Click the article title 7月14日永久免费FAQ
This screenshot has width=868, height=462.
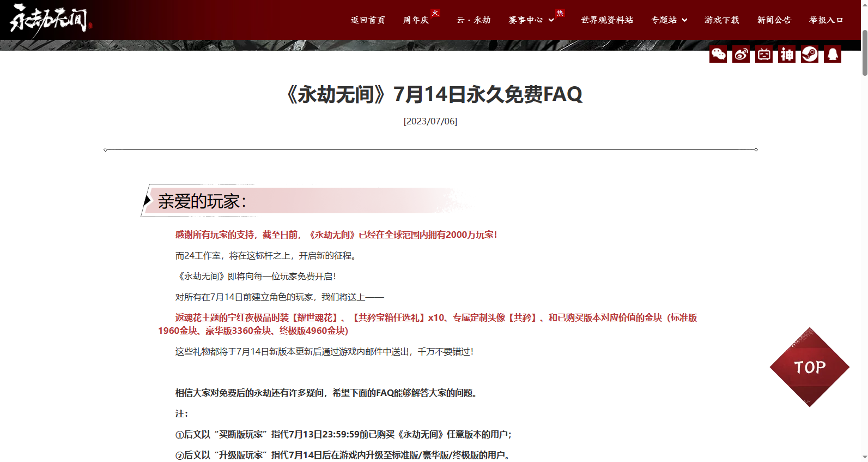coord(434,94)
